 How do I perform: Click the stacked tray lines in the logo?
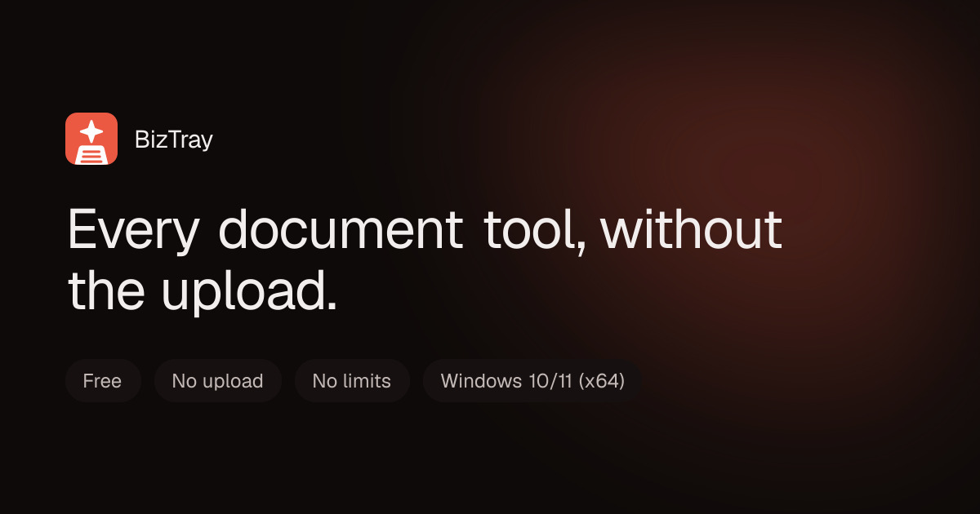tap(91, 155)
